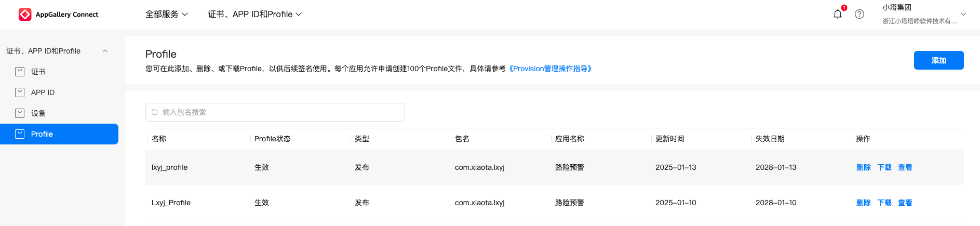Image resolution: width=980 pixels, height=226 pixels.
Task: Delete the lxyj_profile entry
Action: (x=863, y=167)
